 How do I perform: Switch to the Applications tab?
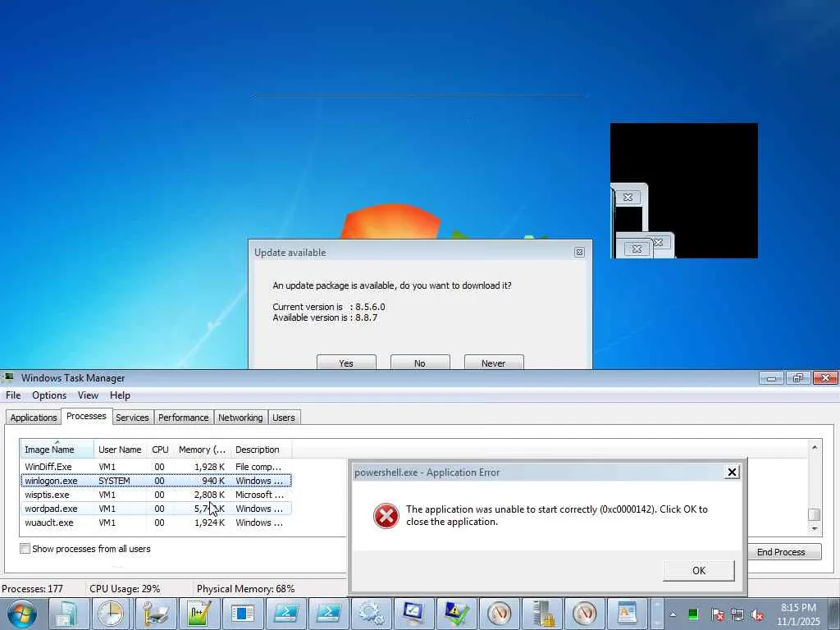coord(33,418)
